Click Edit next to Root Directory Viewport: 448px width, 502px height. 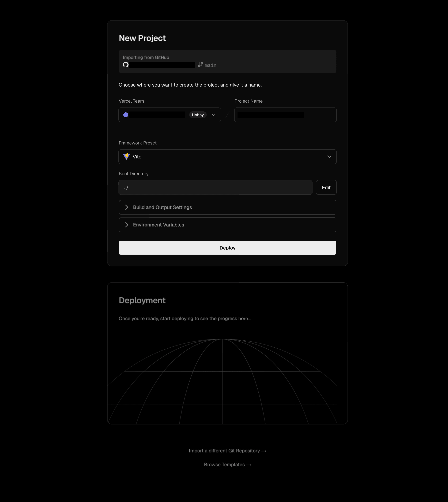(326, 187)
